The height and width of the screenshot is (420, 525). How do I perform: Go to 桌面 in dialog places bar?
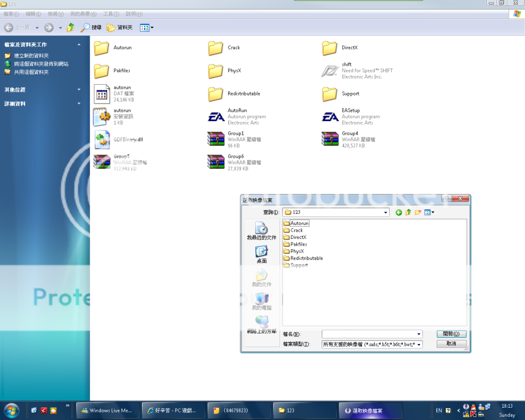261,254
